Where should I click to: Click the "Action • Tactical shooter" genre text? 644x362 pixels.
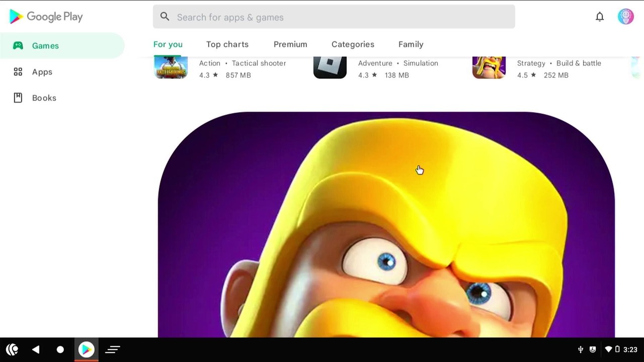pyautogui.click(x=243, y=63)
